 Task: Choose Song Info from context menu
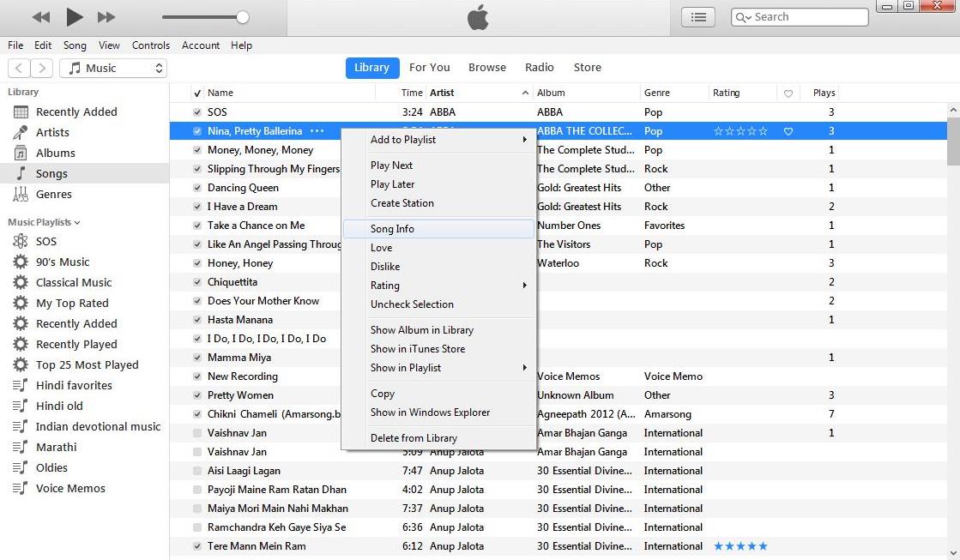tap(439, 229)
